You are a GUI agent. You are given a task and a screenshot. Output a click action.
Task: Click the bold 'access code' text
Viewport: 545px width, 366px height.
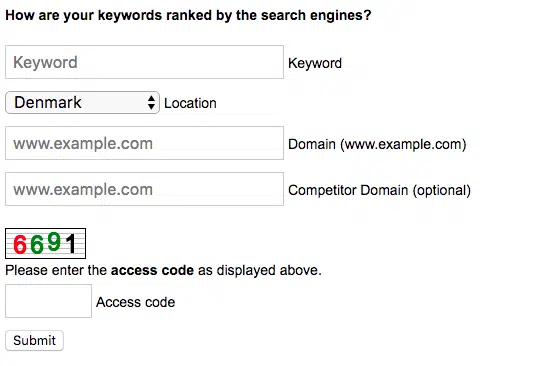[152, 270]
